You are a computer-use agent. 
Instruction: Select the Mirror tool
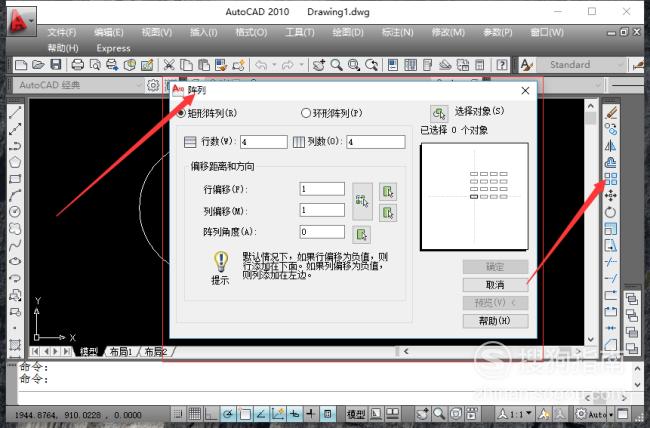coord(611,146)
